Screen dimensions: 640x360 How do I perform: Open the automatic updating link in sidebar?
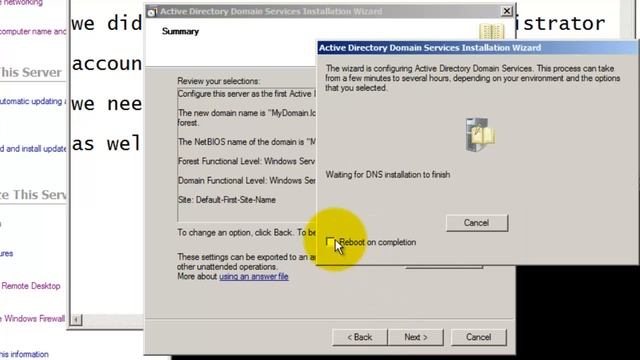point(32,101)
